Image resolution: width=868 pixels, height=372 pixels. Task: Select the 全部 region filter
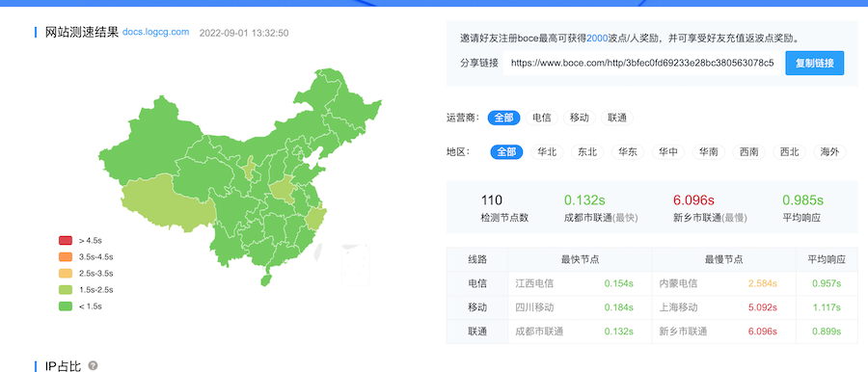[506, 152]
